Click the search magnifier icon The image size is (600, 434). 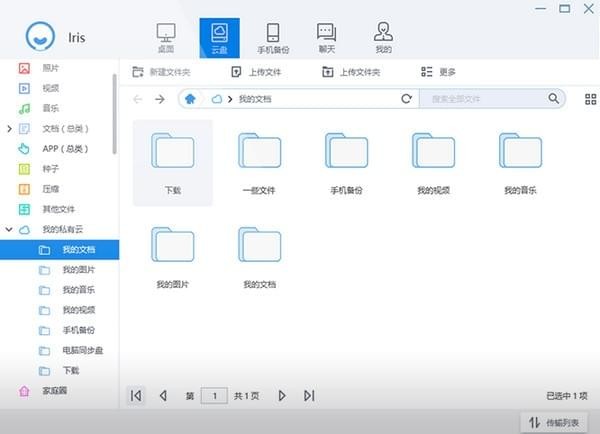click(554, 99)
